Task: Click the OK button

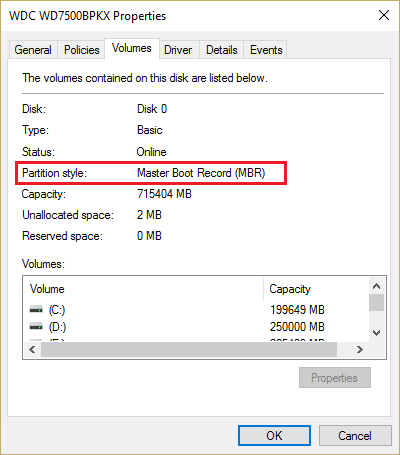Action: coord(274,435)
